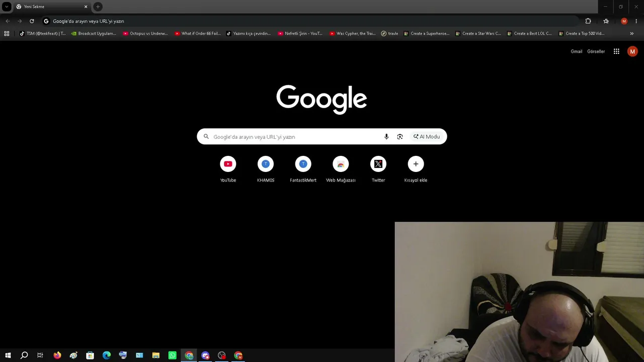Screen dimensions: 644x362
Task: Launch Microsoft Edge from the taskbar
Action: (x=107, y=355)
